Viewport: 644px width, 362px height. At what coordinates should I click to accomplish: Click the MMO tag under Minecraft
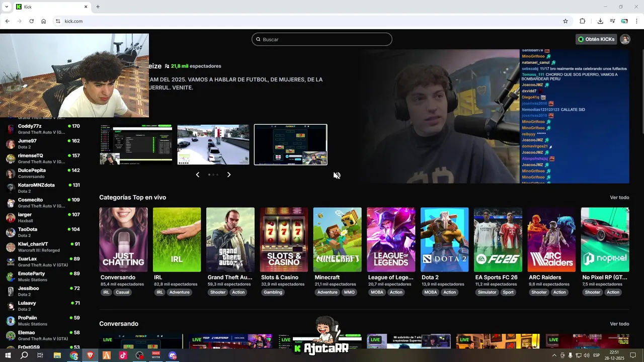coord(349,292)
